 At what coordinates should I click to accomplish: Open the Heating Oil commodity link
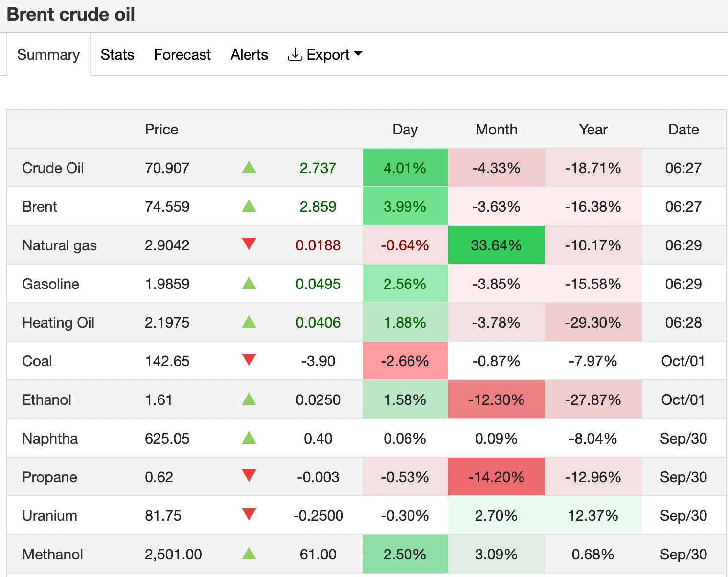click(58, 323)
